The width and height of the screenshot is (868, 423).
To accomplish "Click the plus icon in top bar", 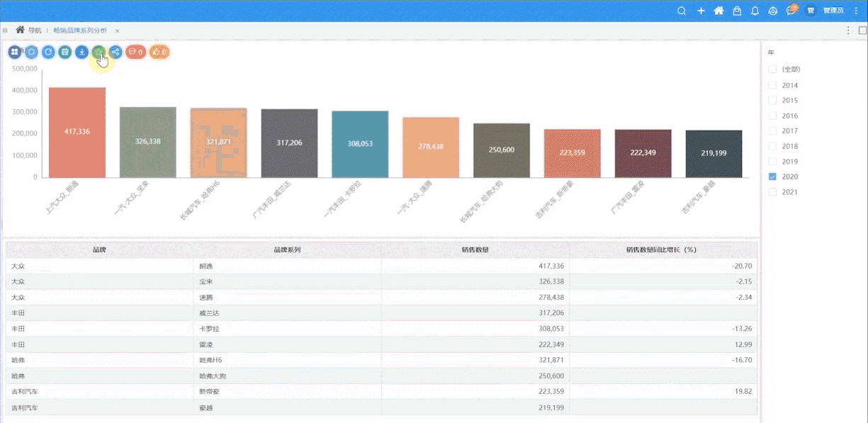I will coord(701,11).
